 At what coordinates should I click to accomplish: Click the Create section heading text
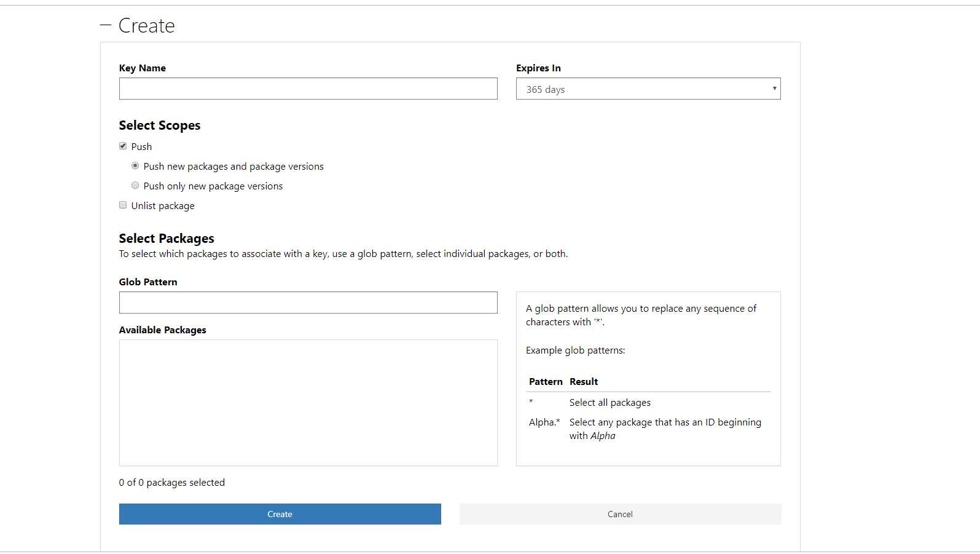[x=146, y=25]
